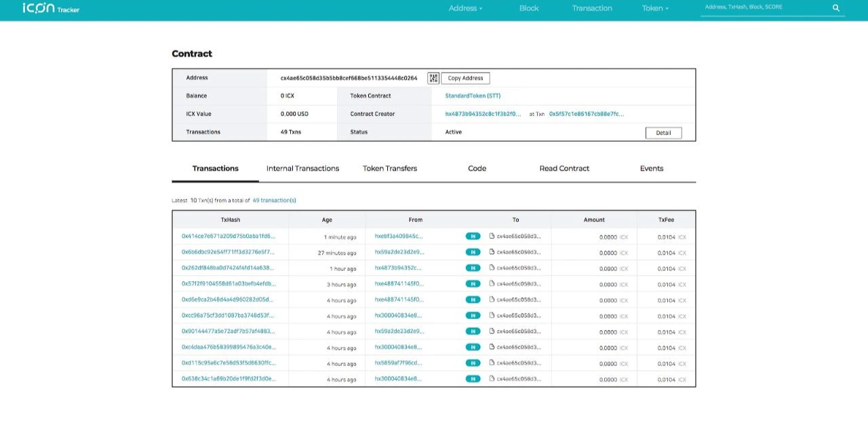Screen dimensions: 868x425
Task: Open transaction 0x6b6dbc92e54ff71ff3d3276e5f7
Action: click(229, 252)
